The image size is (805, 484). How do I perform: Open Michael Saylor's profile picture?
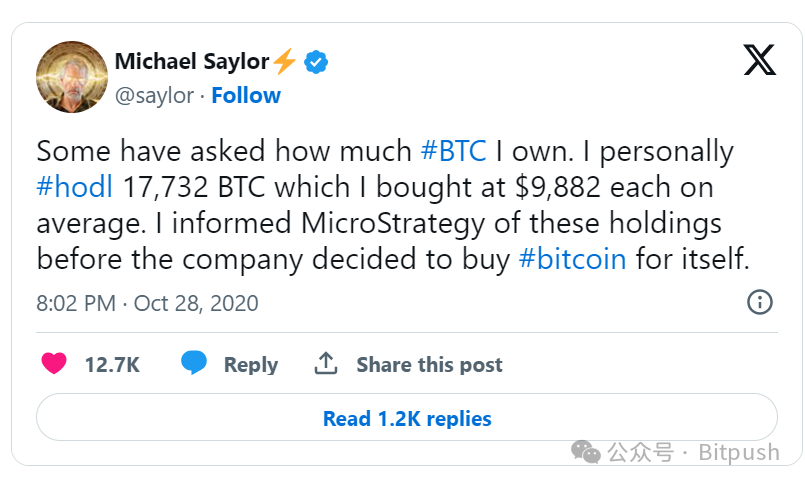pos(72,77)
